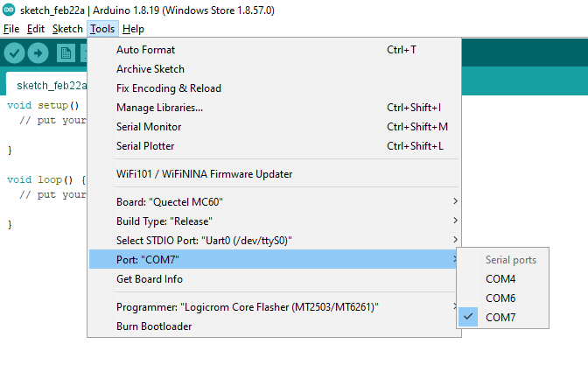Click Burn Bootloader
Viewport: 588px width, 372px height.
coord(275,326)
